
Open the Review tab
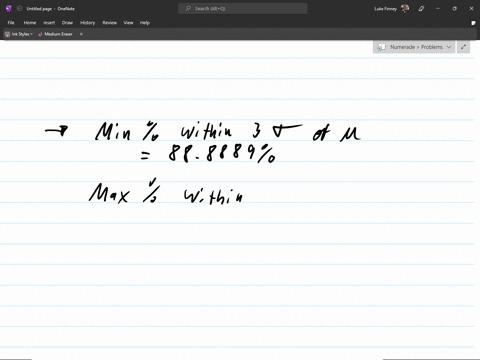pos(110,23)
